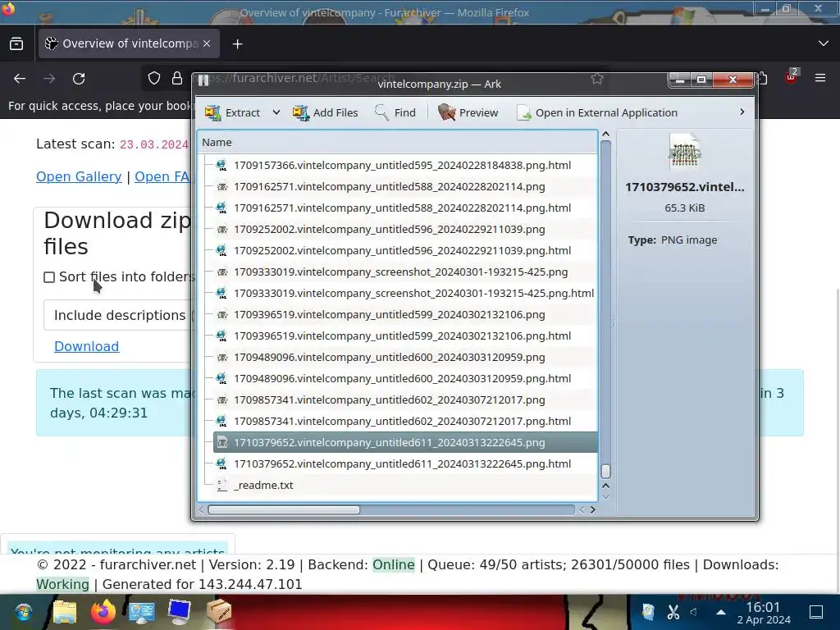Close the Overview of vintelcompany tab
Screen dimensions: 840x630
tap(207, 43)
